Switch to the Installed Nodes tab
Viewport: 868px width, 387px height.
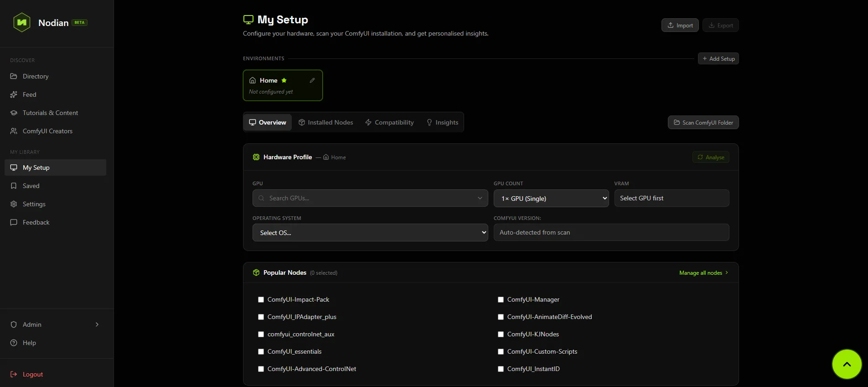click(326, 122)
